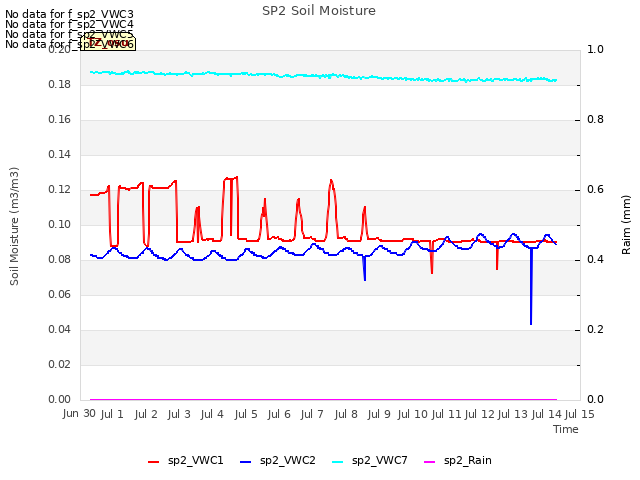The image size is (640, 480).
Task: Click the Jul 7 x-axis tick label
Action: pos(312,414)
